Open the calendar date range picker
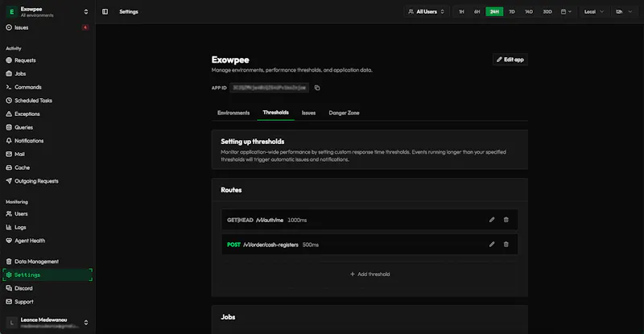 click(x=566, y=11)
